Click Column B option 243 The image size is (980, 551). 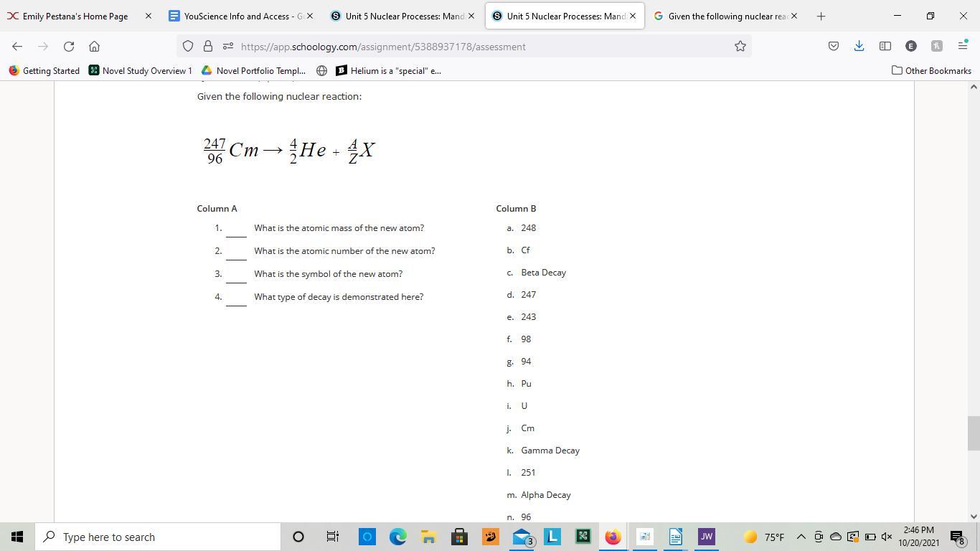point(528,317)
